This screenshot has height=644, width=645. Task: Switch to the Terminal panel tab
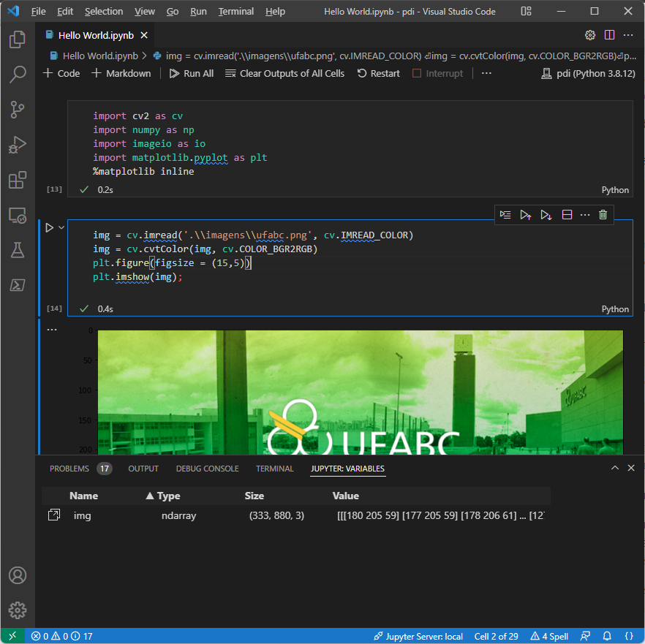click(x=275, y=469)
